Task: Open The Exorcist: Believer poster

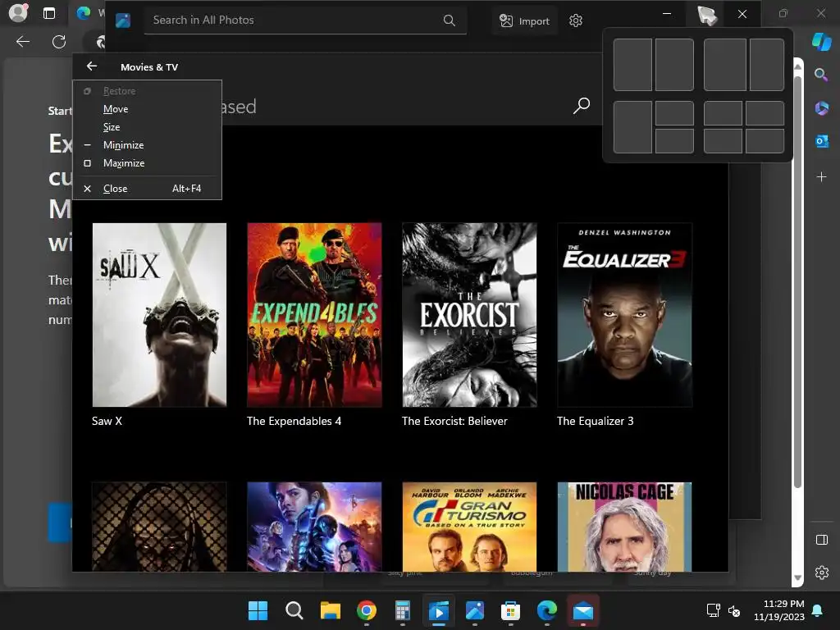Action: point(469,315)
